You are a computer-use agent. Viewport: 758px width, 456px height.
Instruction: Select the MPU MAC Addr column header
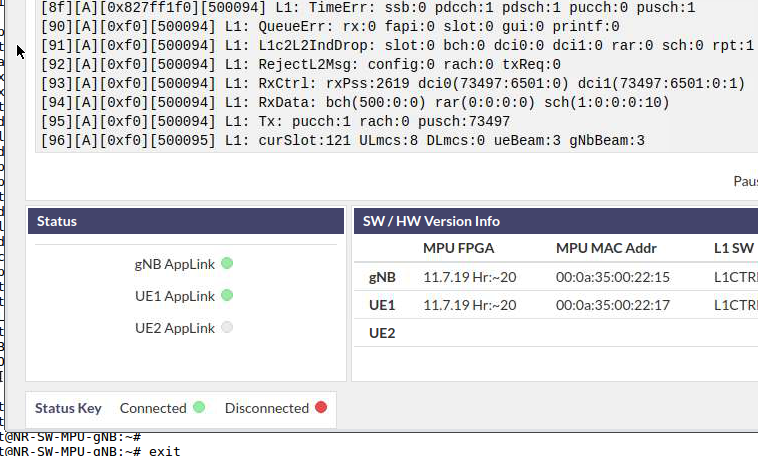tap(606, 248)
